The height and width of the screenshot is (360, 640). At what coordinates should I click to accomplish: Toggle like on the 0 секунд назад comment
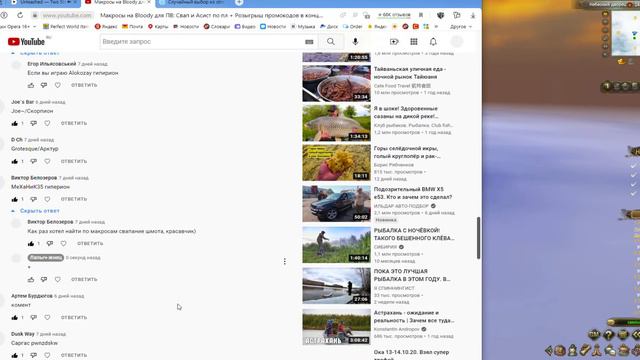pos(31,280)
